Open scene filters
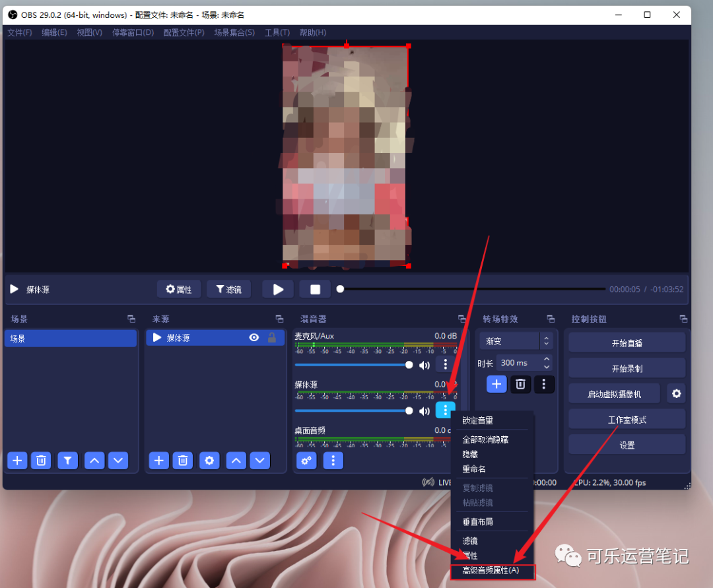Image resolution: width=713 pixels, height=588 pixels. [67, 461]
